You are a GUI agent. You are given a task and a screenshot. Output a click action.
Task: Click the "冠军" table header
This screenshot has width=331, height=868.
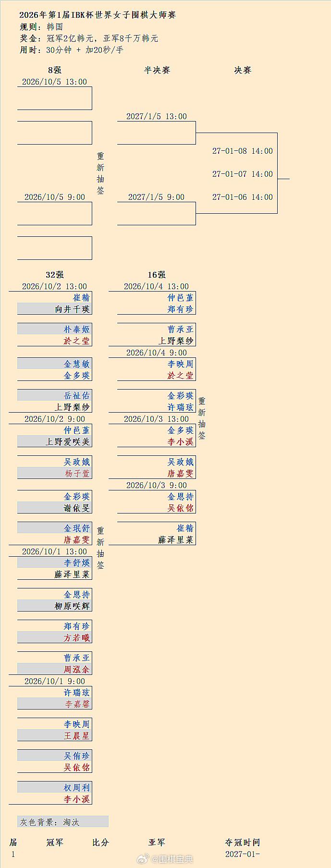pyautogui.click(x=55, y=843)
